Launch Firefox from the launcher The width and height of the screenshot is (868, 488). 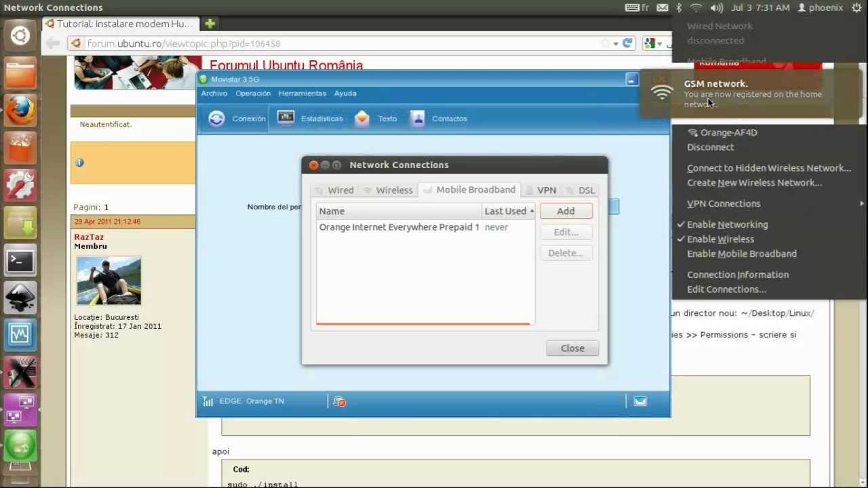tap(20, 110)
